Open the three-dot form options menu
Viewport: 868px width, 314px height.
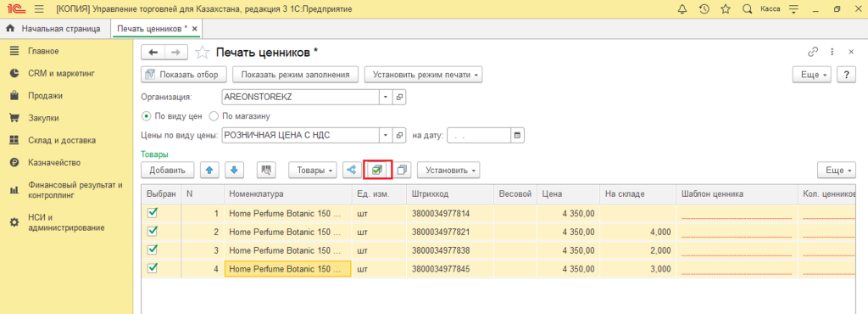(x=832, y=52)
